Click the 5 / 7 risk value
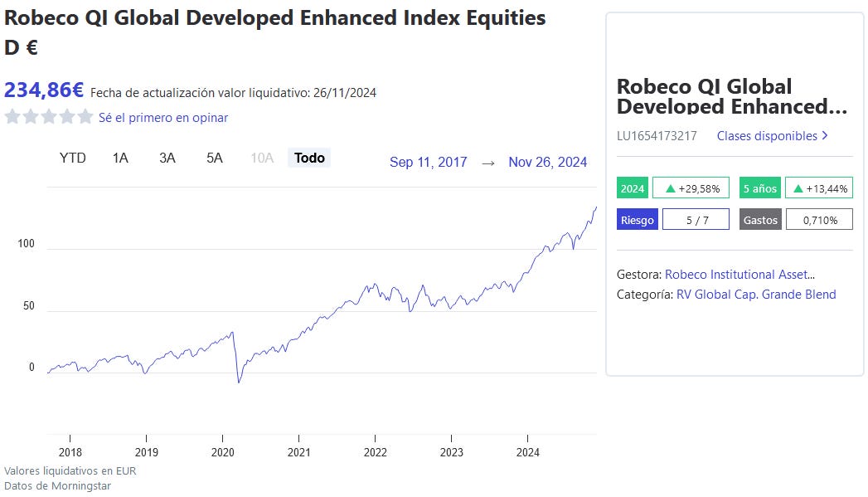 pyautogui.click(x=697, y=220)
